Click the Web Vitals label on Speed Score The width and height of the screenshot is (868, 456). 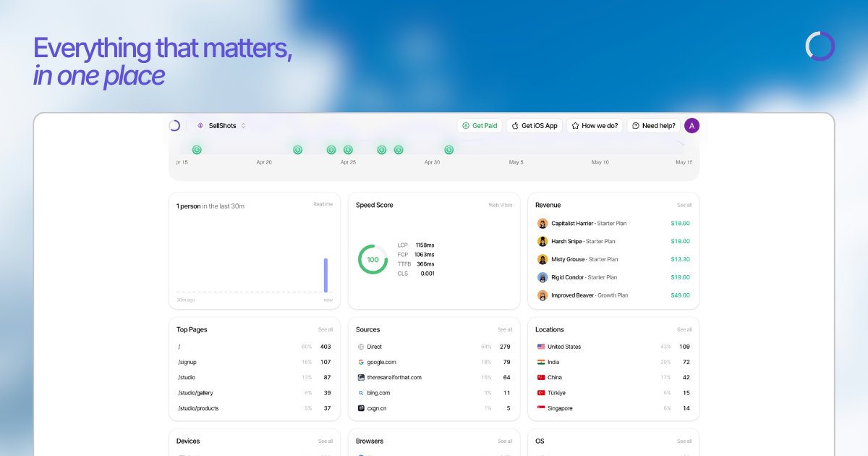[501, 205]
